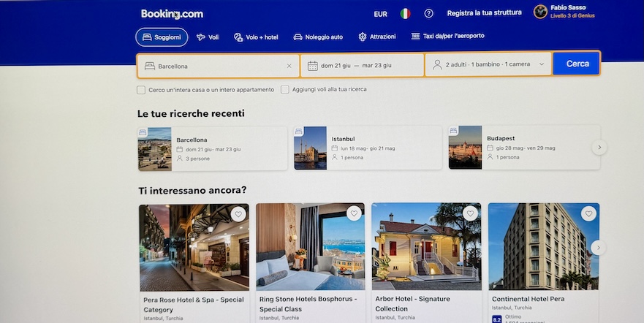Save Pera Rose Hotel with heart icon
644x323 pixels.
point(238,214)
